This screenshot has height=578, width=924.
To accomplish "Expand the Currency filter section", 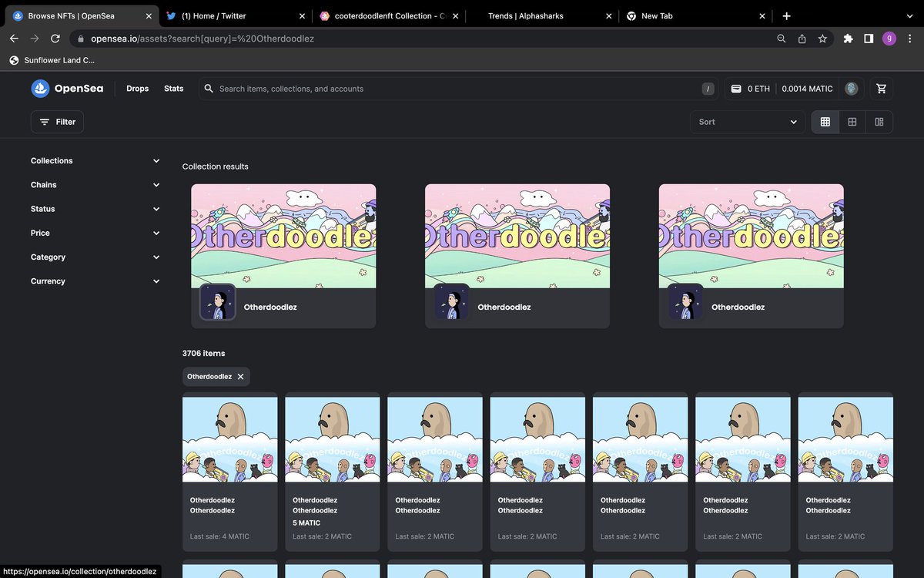I will point(95,281).
